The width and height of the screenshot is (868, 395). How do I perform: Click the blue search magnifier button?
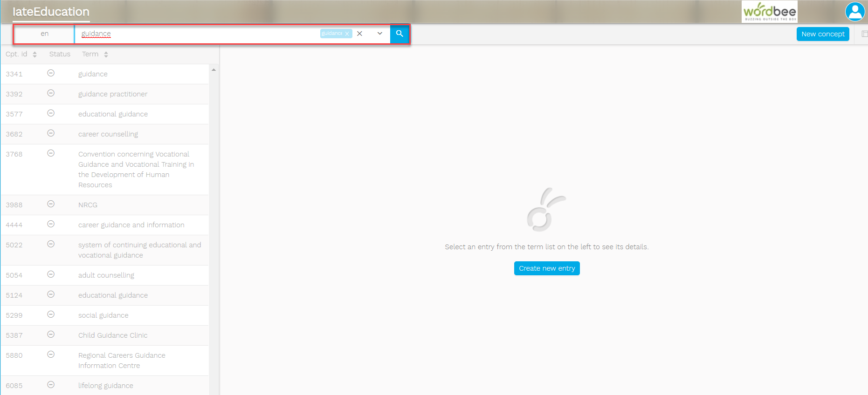(x=400, y=34)
